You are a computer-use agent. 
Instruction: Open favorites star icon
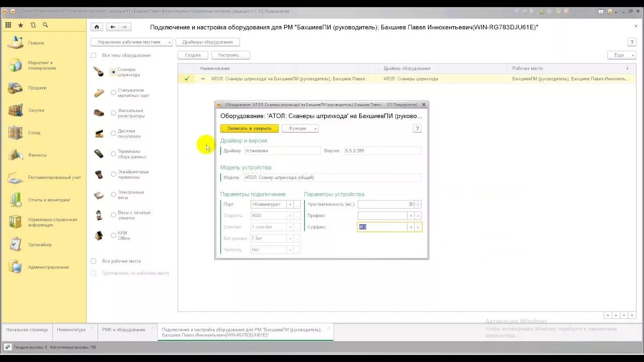tap(21, 25)
